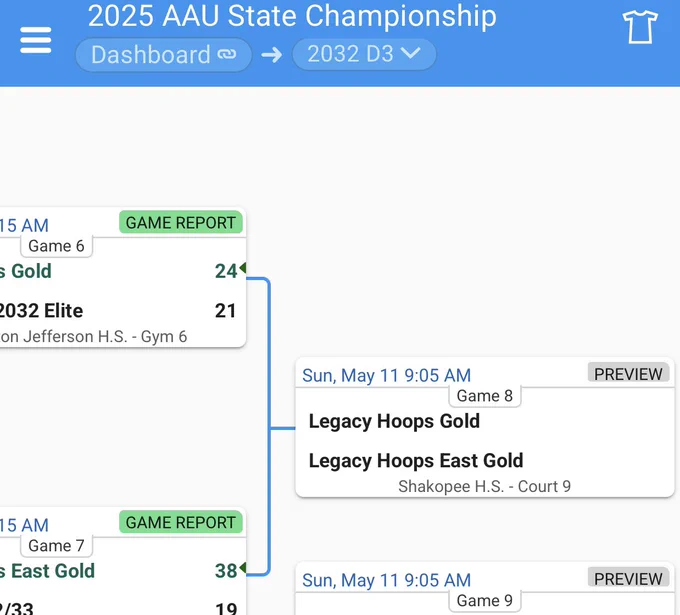The height and width of the screenshot is (615, 680).
Task: Click the Game 7 label tag
Action: (56, 546)
